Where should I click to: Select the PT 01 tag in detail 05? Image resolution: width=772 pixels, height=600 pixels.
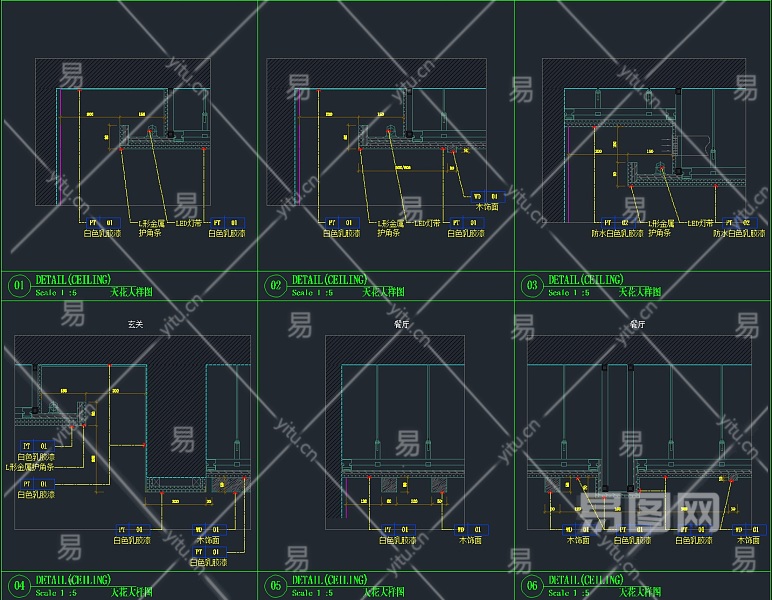click(x=398, y=530)
